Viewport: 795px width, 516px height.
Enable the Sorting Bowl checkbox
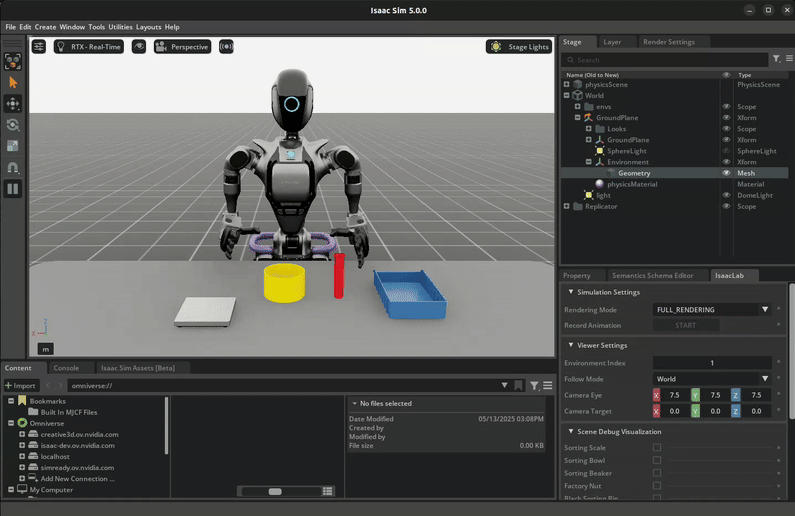click(x=657, y=460)
